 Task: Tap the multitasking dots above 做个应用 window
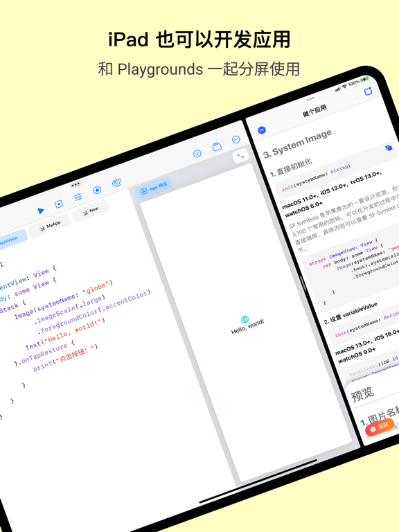[x=310, y=99]
